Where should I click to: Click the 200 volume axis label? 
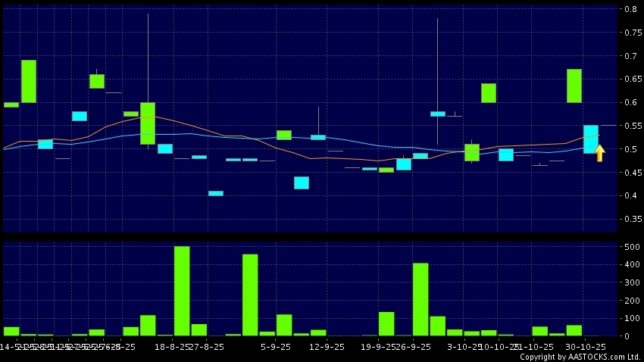tap(629, 301)
